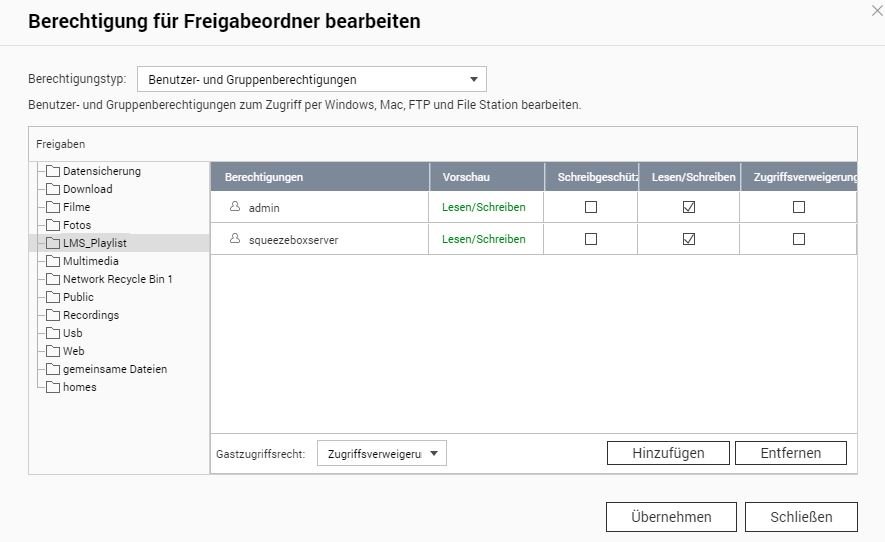Open the Berechtigungstyp dropdown

[x=311, y=80]
